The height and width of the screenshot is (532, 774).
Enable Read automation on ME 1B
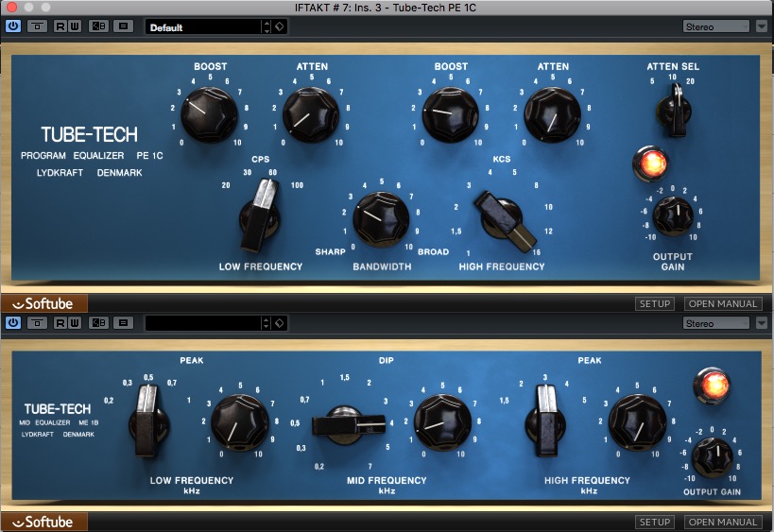pos(60,323)
